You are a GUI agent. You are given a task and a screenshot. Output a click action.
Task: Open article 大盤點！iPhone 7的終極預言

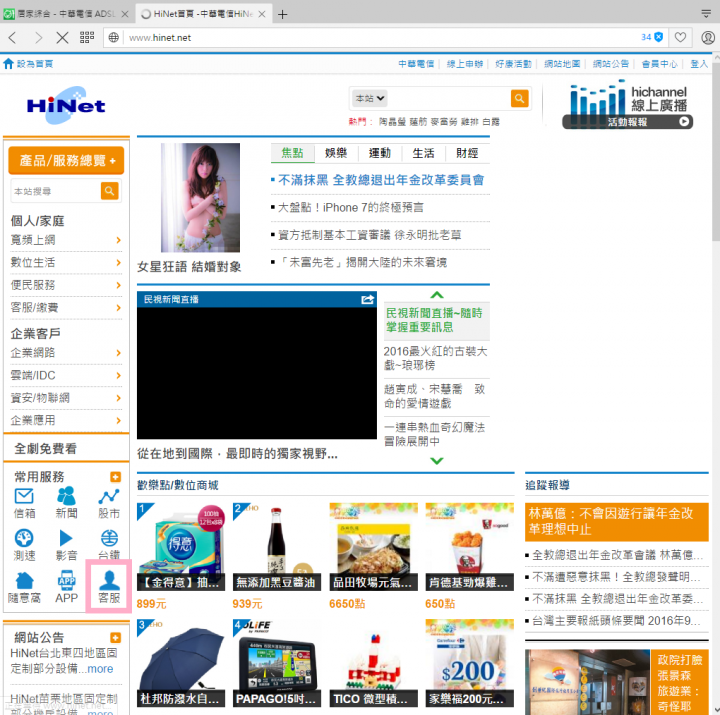pyautogui.click(x=350, y=208)
